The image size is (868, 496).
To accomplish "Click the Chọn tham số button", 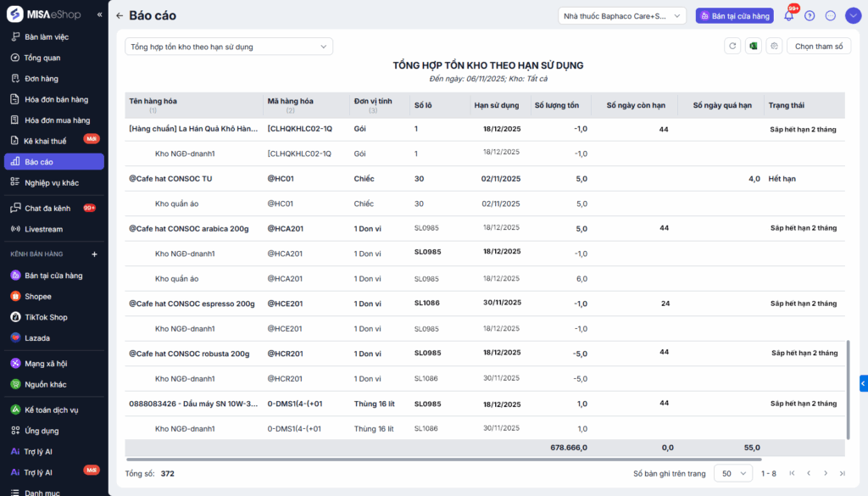I will tap(818, 47).
